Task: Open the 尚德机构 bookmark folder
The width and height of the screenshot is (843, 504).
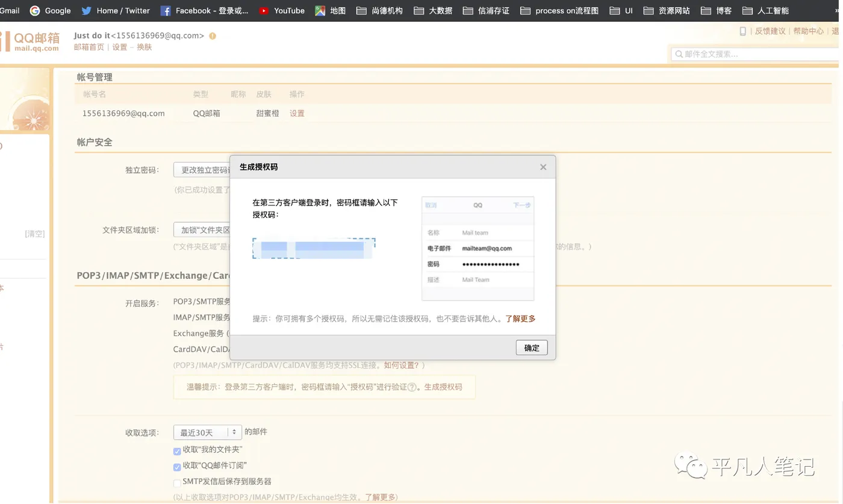Action: [x=379, y=10]
